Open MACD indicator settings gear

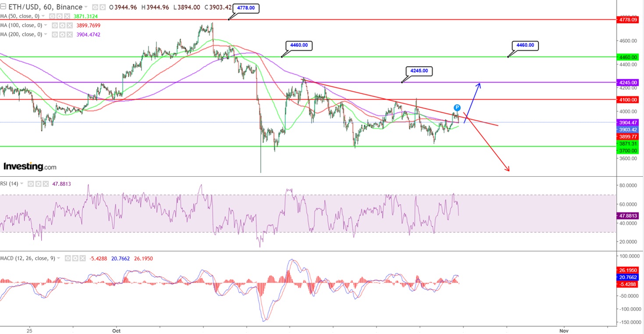point(75,258)
